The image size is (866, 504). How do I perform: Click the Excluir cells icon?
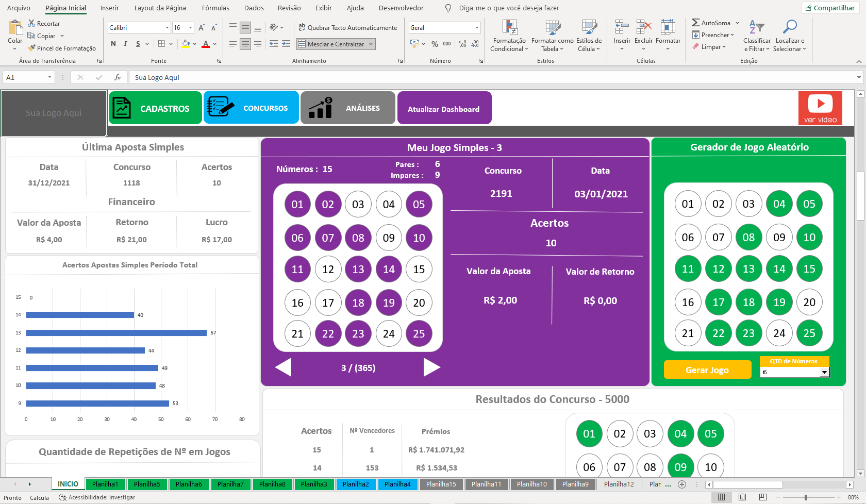click(x=643, y=27)
